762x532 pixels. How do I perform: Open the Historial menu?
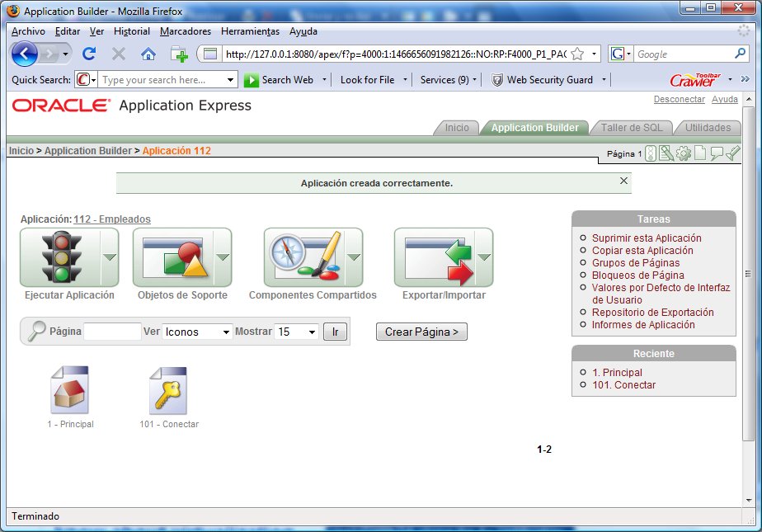[132, 31]
